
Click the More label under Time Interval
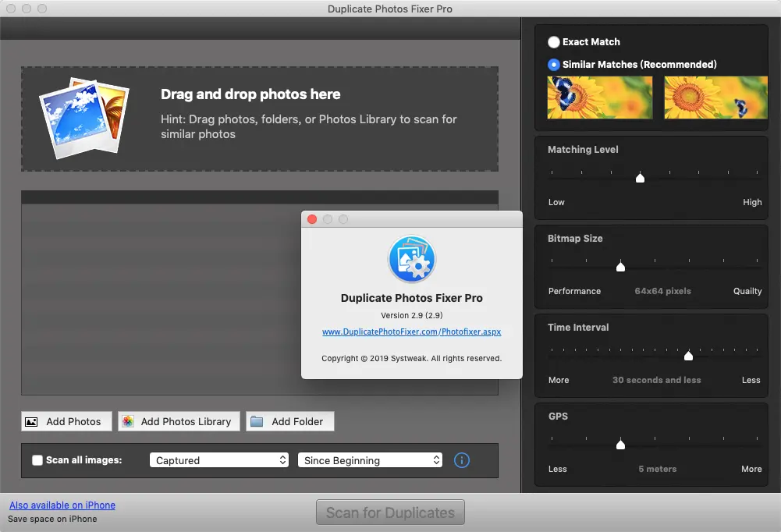(x=559, y=380)
